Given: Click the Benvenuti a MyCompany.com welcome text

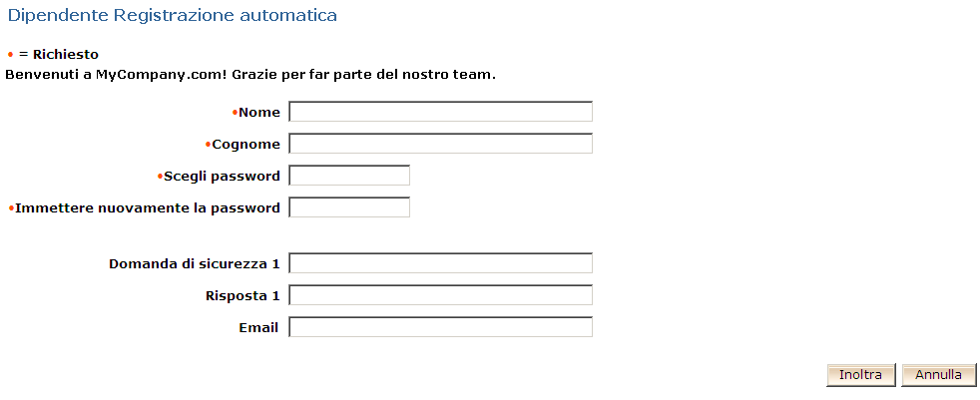Looking at the screenshot, I should click(250, 74).
